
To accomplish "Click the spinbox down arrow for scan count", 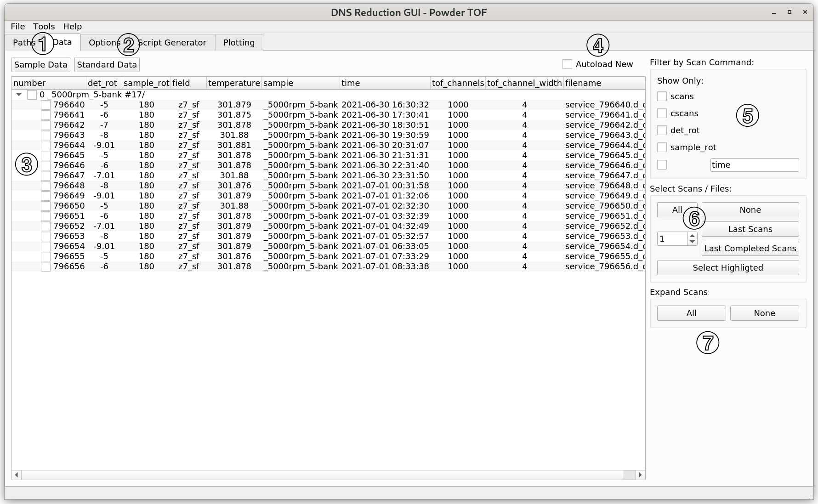I will coord(692,242).
